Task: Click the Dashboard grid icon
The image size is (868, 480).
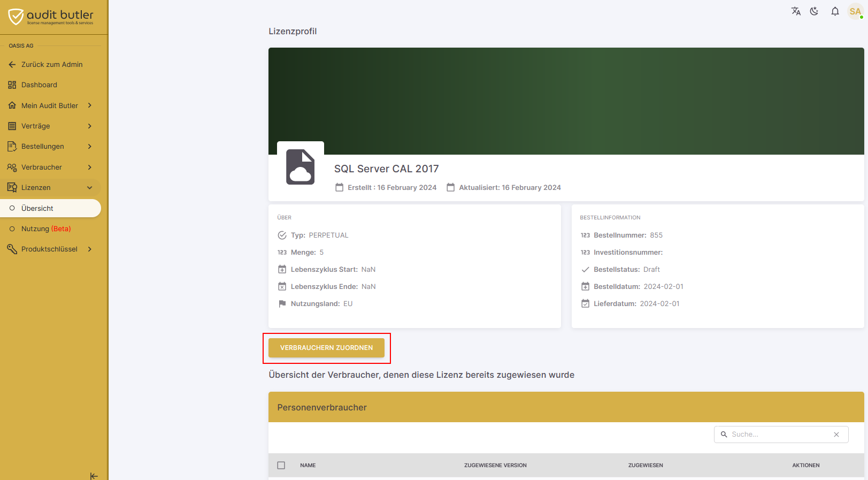Action: [x=12, y=85]
